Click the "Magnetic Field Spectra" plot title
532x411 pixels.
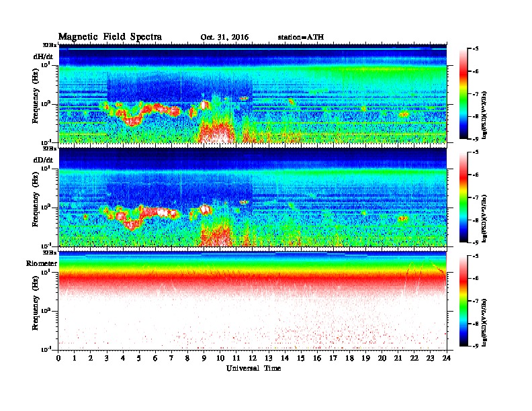[x=110, y=37]
